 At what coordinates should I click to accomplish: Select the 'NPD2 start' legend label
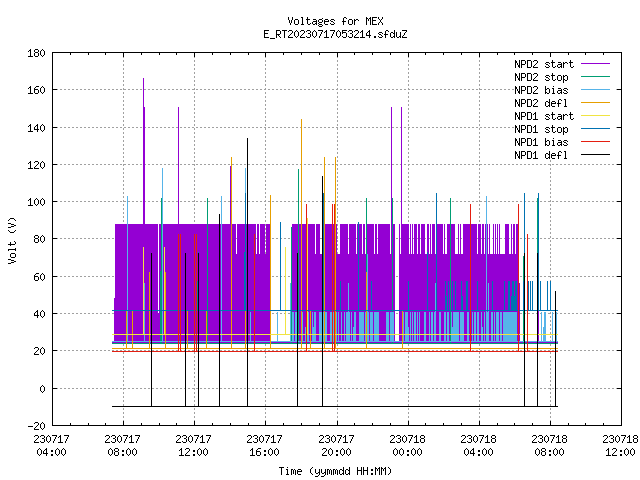[544, 64]
